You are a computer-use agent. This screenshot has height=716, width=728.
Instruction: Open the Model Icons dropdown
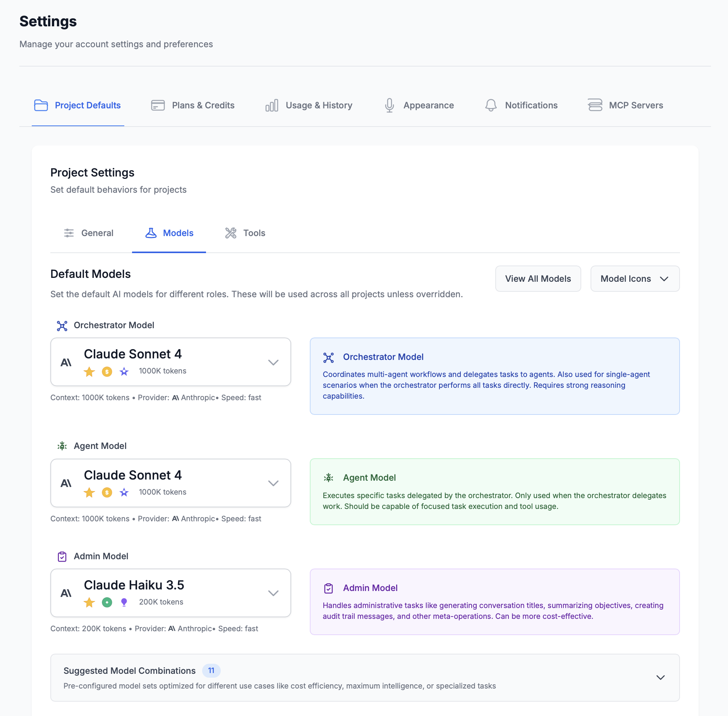(635, 279)
